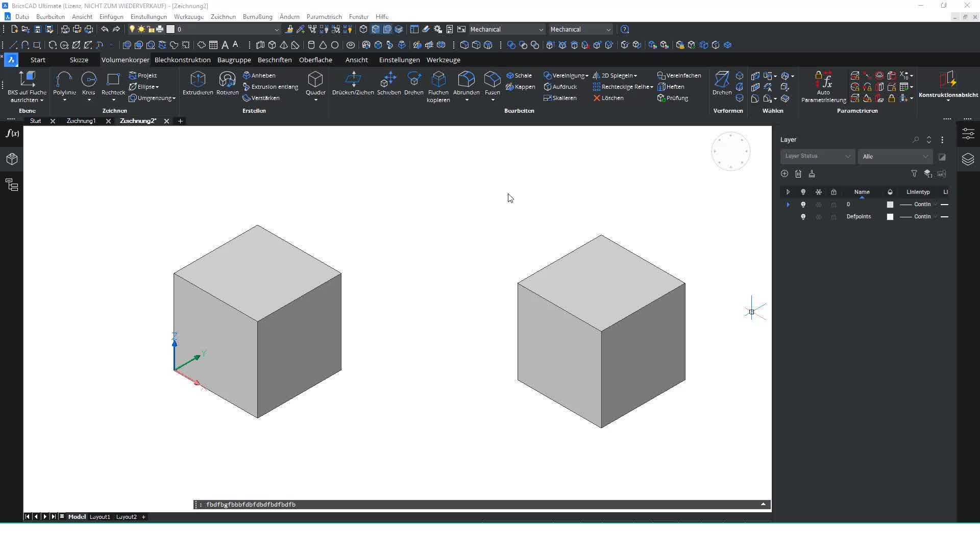Select the Kreis circle tool

point(89,83)
